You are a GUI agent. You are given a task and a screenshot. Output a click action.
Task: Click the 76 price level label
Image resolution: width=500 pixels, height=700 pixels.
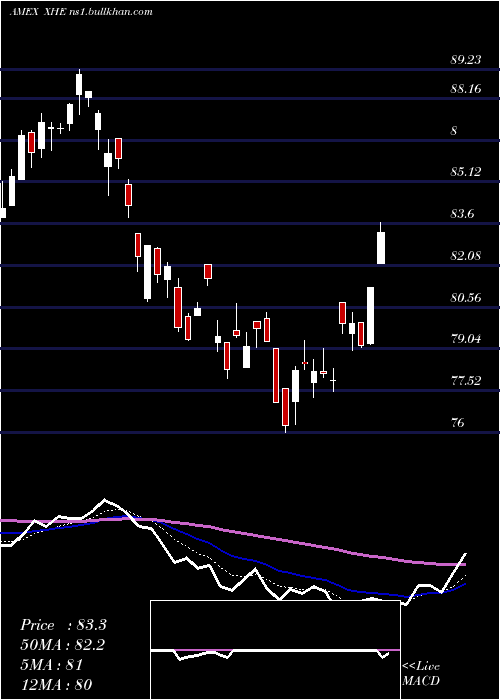coord(458,422)
